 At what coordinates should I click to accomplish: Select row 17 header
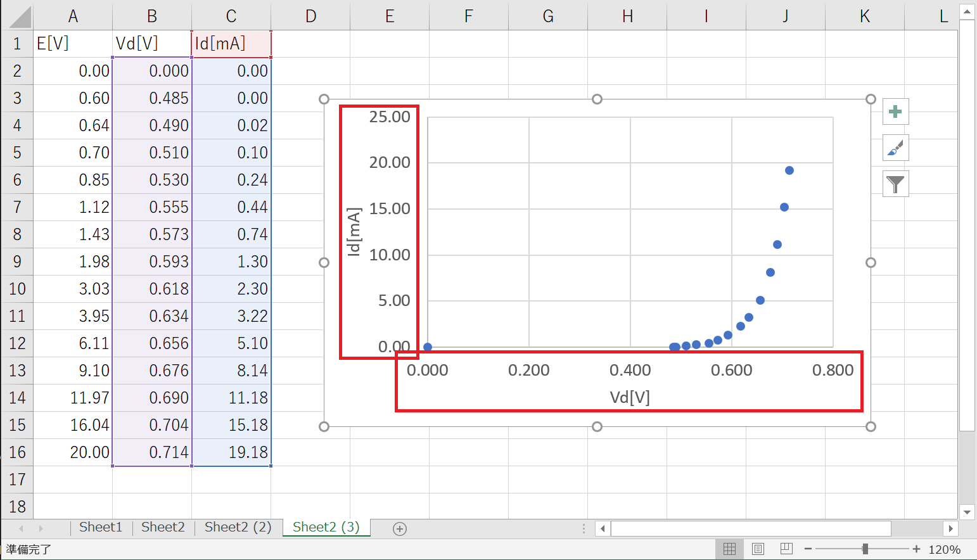(x=16, y=480)
